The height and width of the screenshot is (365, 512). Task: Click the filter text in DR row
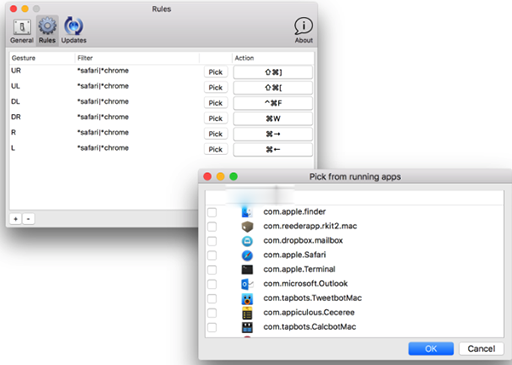(x=103, y=117)
